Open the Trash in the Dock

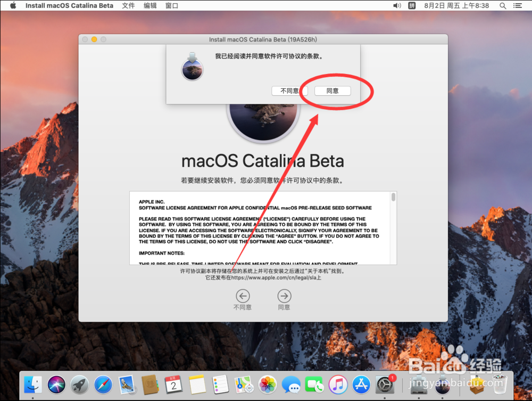coord(500,384)
